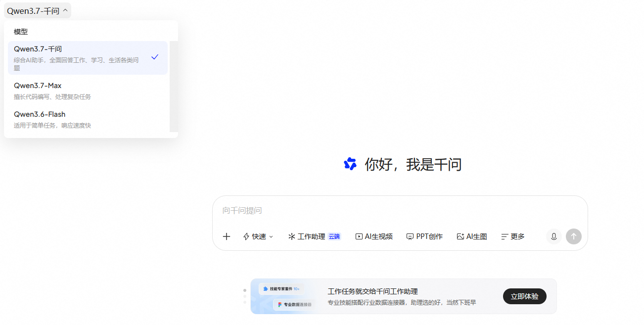Collapse the Qwen3.7-千问 model selector

[37, 10]
